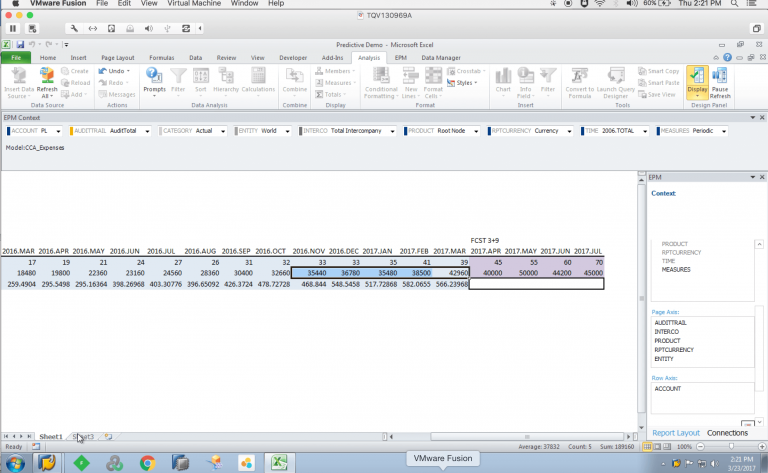Screen dimensions: 768x473
Task: Select MEASURES in the dimension list
Action: click(x=676, y=269)
